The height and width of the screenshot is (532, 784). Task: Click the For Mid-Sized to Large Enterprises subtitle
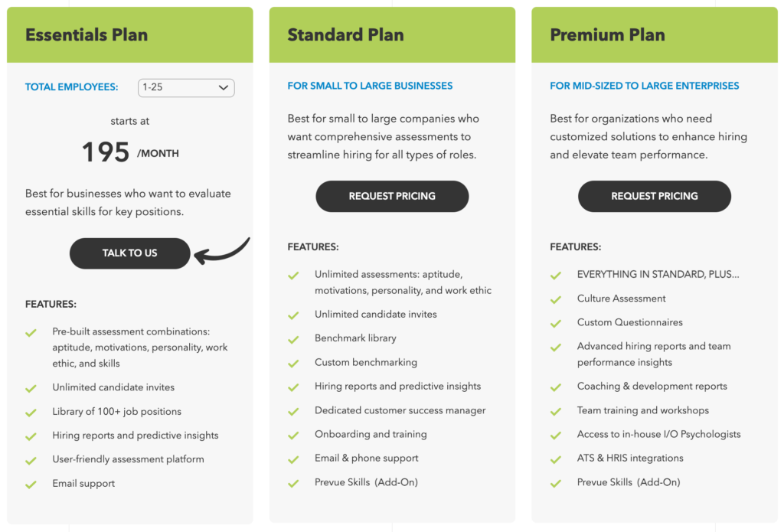click(644, 86)
